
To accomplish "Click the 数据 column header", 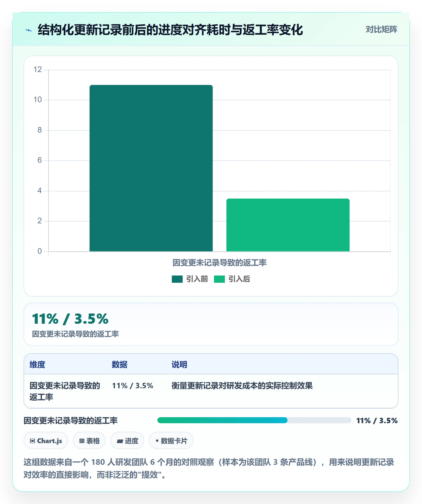I will (120, 364).
